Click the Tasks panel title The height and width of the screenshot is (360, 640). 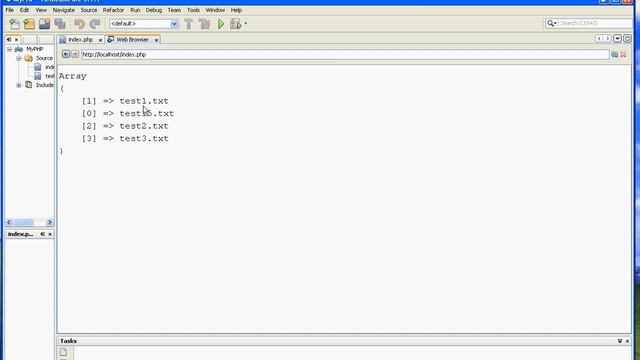[x=68, y=341]
